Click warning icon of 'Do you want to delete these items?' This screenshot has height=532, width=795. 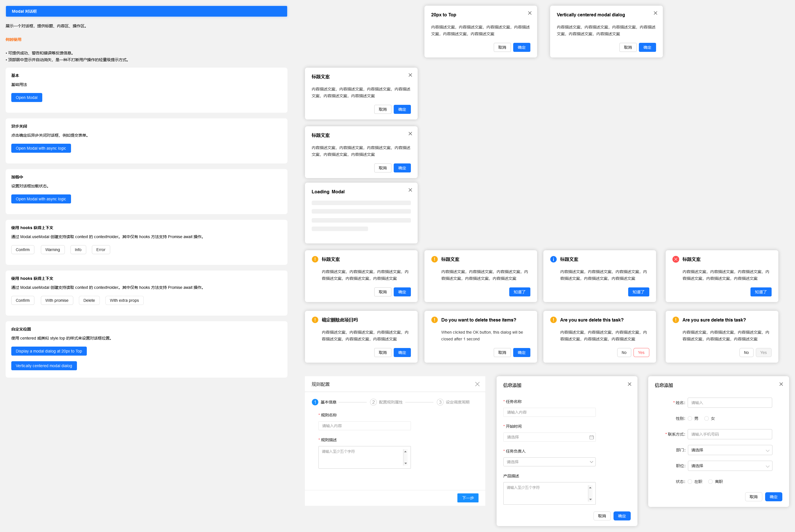[434, 320]
